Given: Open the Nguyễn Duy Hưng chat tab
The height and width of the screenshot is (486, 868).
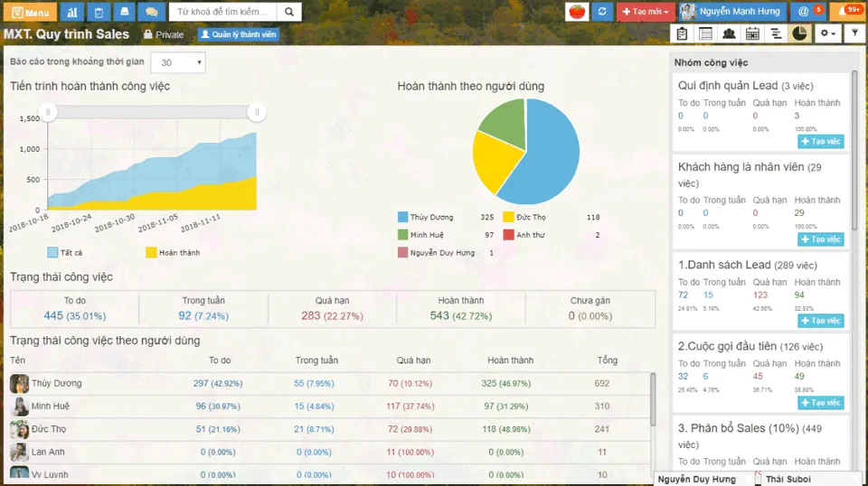Looking at the screenshot, I should (x=697, y=479).
